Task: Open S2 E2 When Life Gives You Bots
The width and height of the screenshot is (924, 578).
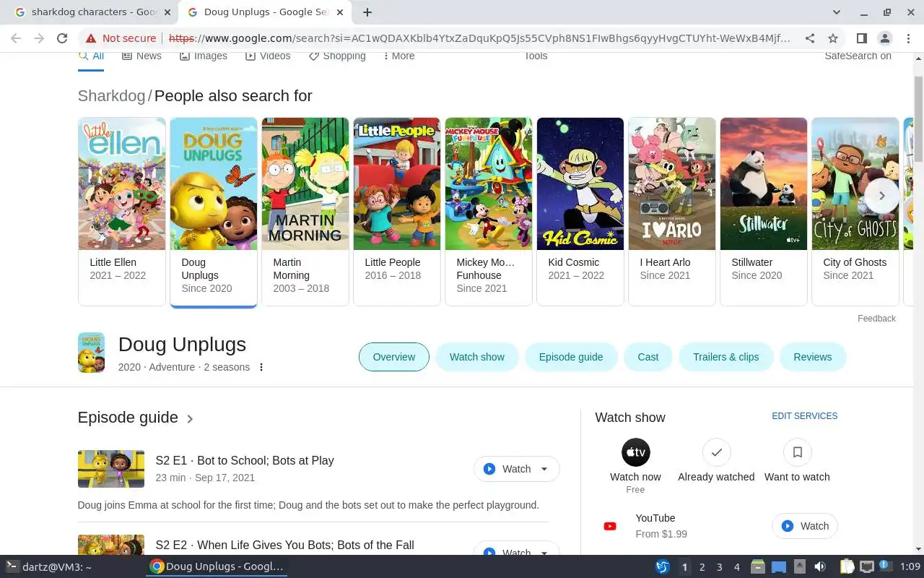Action: (284, 545)
